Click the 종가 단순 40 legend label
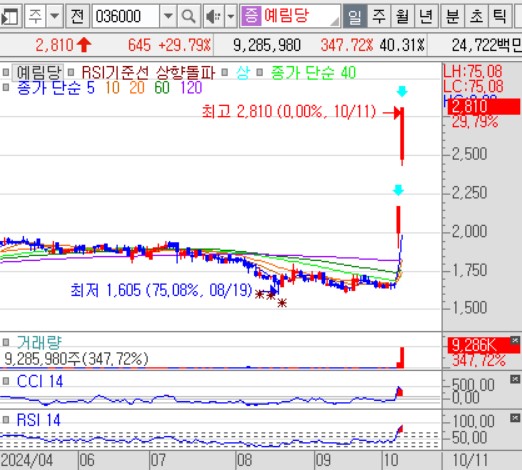This screenshot has height=470, width=522. tap(313, 72)
